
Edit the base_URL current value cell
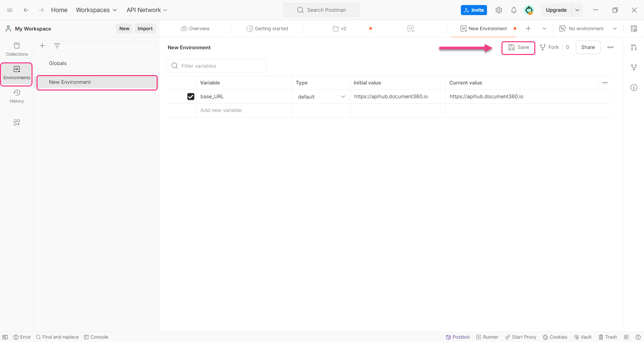tap(529, 97)
